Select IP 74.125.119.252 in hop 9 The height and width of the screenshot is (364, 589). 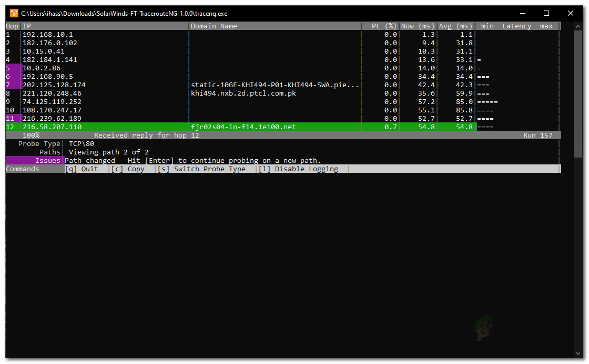pos(52,102)
